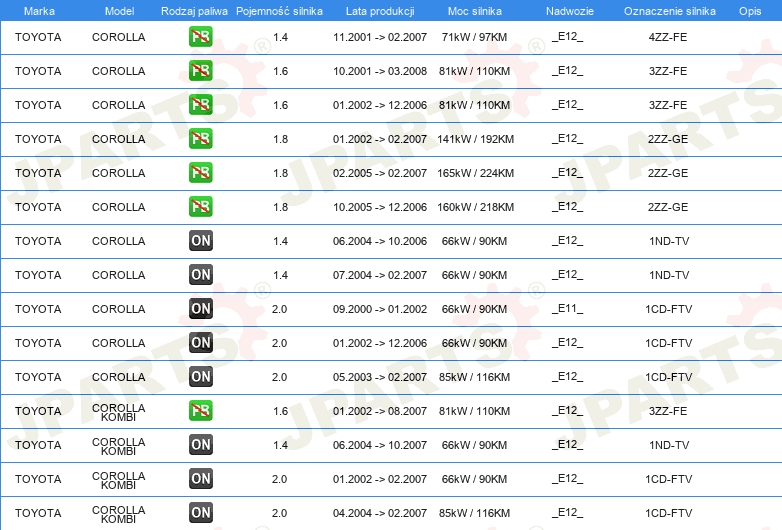Click the Oznaczenie silnika column header

[669, 11]
